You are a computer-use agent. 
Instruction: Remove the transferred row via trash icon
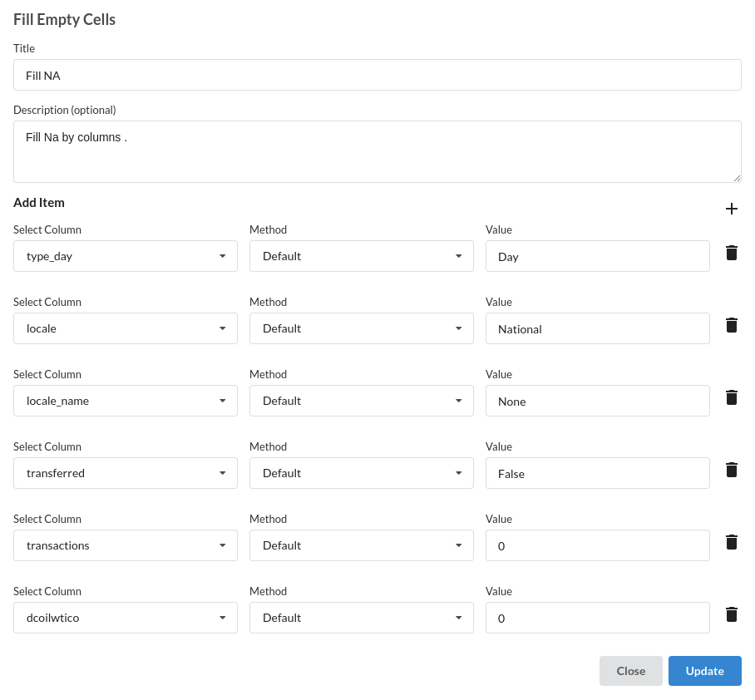point(731,470)
